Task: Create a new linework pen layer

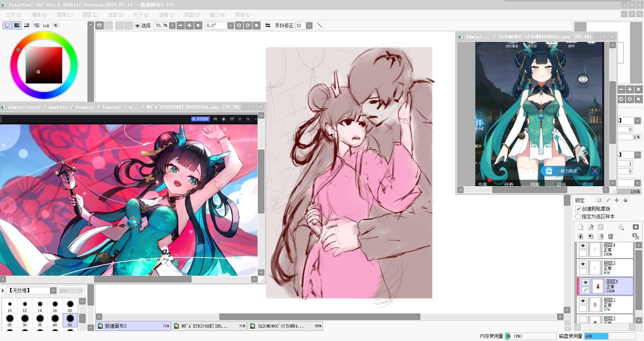Action: tap(591, 227)
